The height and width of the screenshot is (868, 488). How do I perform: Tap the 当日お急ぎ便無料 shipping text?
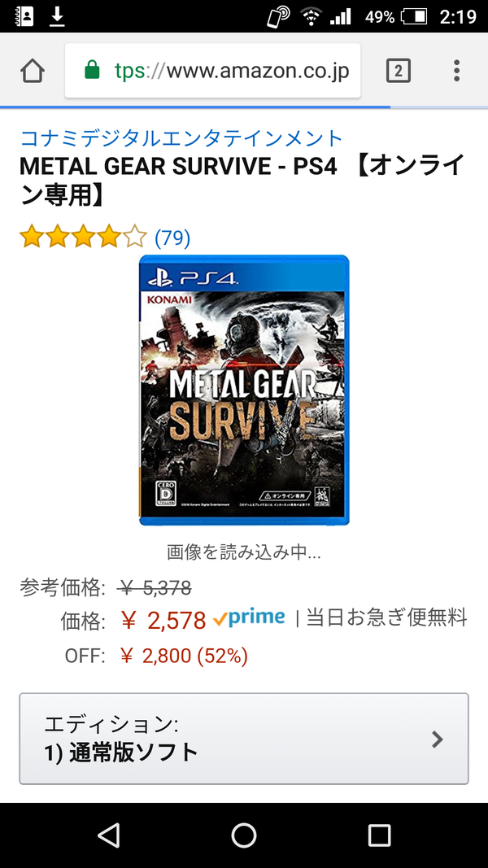click(386, 617)
